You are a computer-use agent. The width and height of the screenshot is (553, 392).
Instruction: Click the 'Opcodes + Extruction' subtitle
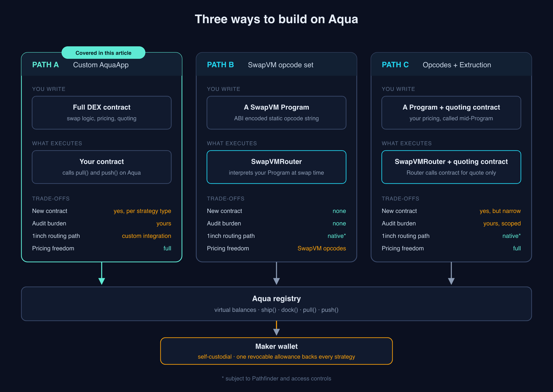457,65
